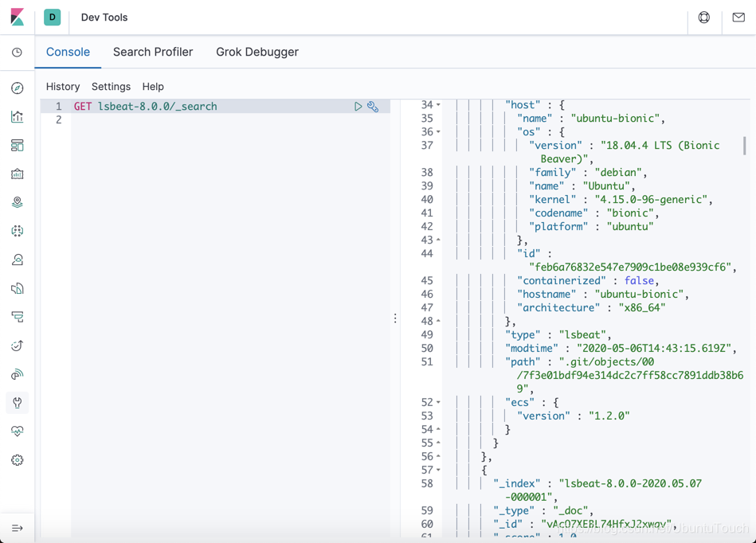Switch to Search Profiler tab
This screenshot has height=543, width=756.
[x=153, y=52]
